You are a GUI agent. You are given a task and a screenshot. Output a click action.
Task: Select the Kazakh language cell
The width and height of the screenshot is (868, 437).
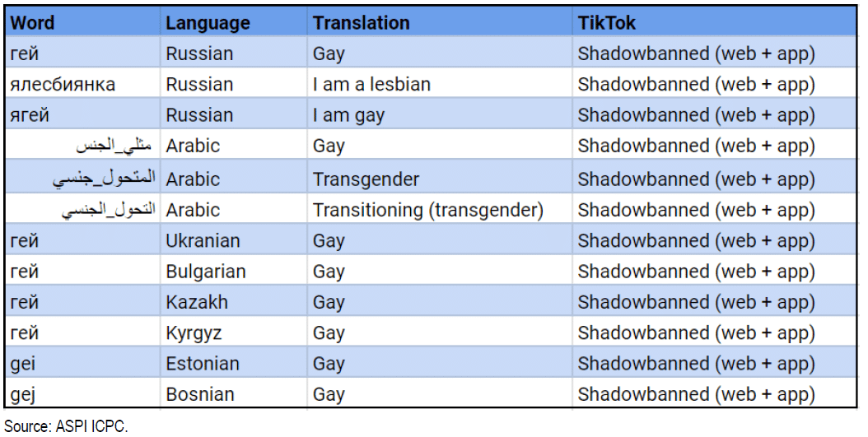tap(197, 302)
